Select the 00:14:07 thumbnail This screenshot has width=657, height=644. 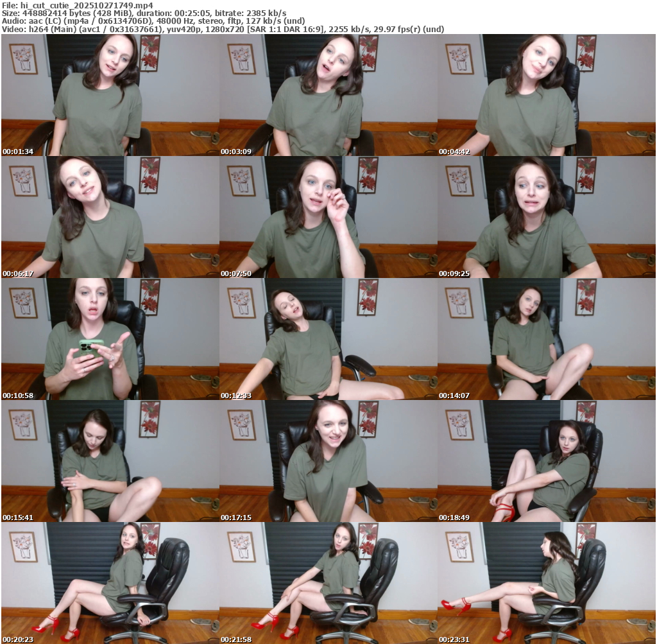(x=546, y=339)
